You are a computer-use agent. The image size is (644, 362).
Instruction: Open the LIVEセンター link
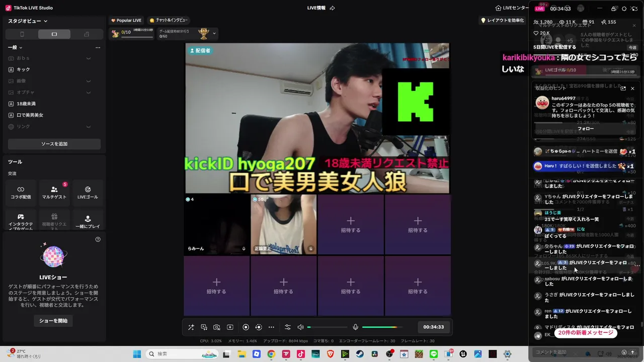tap(512, 8)
